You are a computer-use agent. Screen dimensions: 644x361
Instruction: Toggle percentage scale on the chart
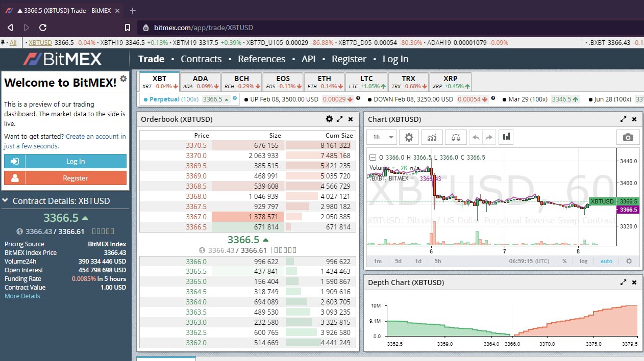click(x=564, y=261)
